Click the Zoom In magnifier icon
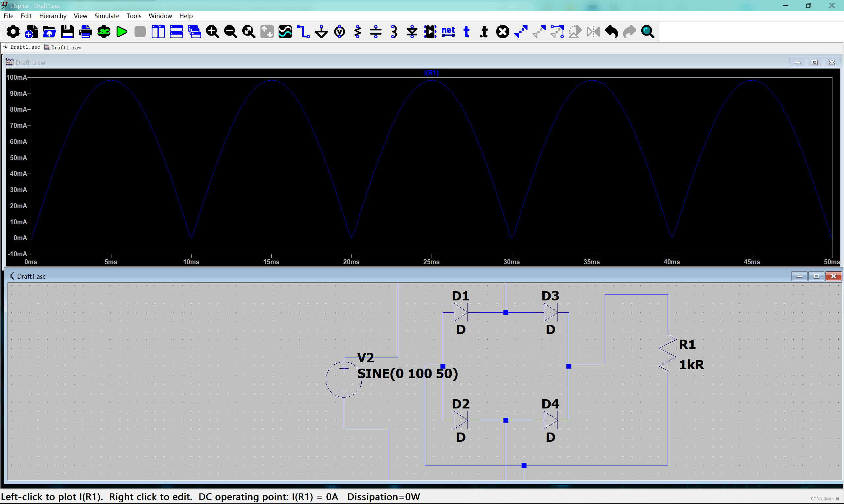Screen dimensions: 844x504 [212, 32]
